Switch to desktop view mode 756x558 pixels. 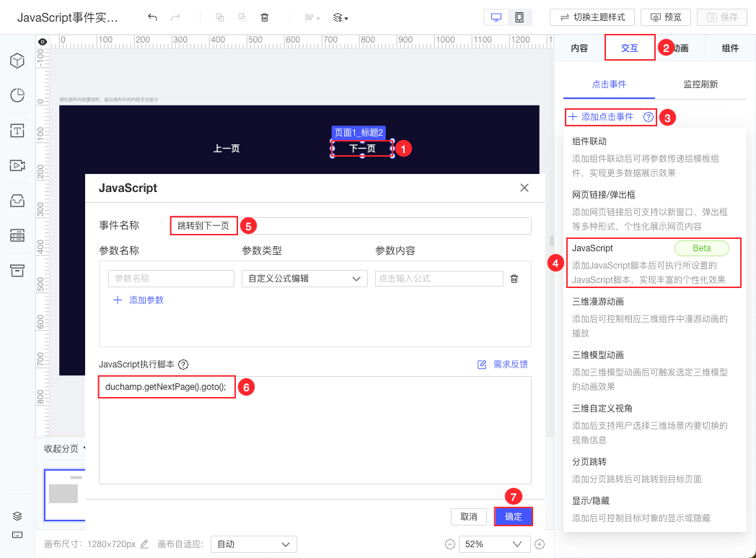click(x=496, y=17)
